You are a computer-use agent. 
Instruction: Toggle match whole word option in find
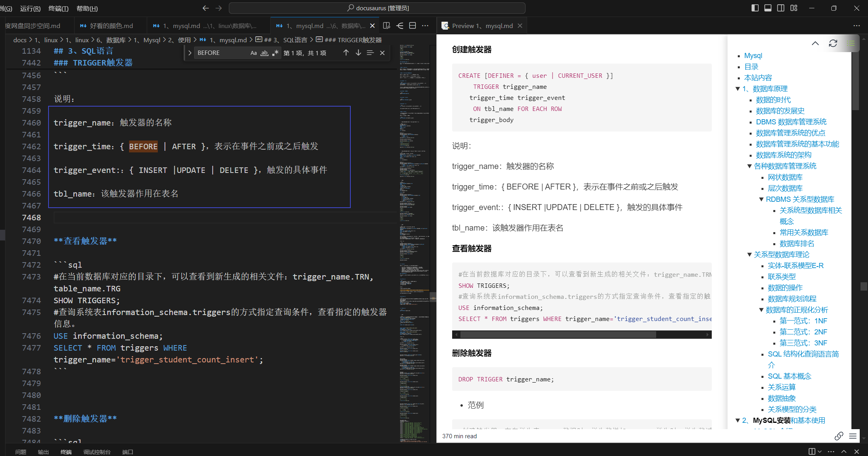tap(264, 53)
